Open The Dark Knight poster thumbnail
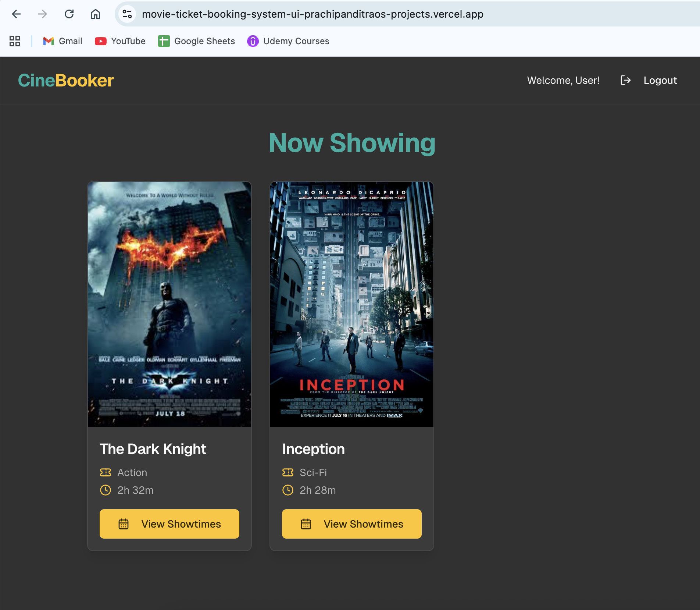The height and width of the screenshot is (610, 700). tap(169, 304)
